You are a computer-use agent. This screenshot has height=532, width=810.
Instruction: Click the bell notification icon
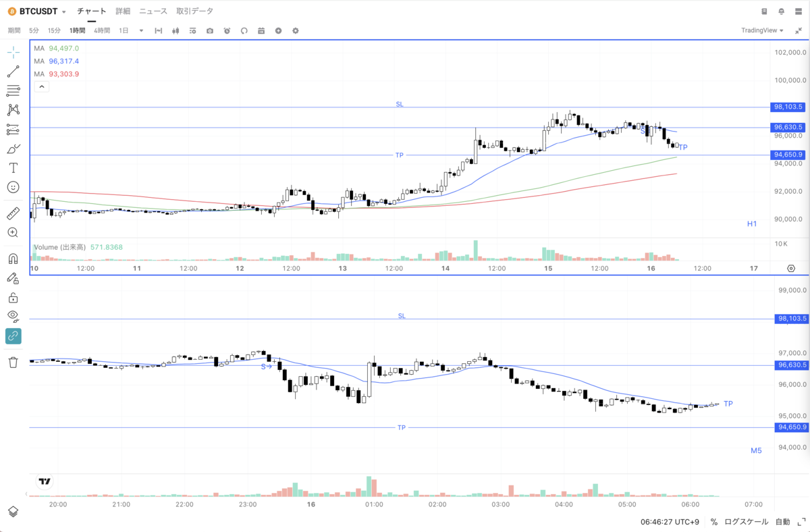[x=782, y=11]
